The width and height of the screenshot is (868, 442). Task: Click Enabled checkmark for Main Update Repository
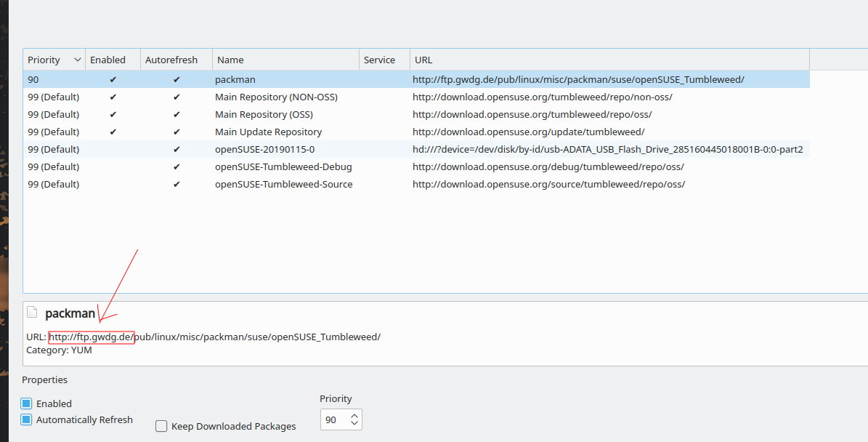point(113,132)
